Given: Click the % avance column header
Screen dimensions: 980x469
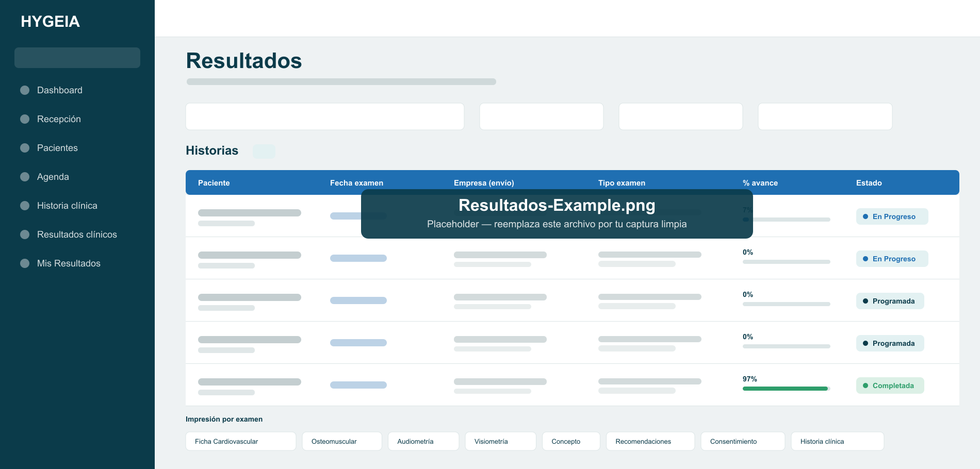Looking at the screenshot, I should click(760, 183).
